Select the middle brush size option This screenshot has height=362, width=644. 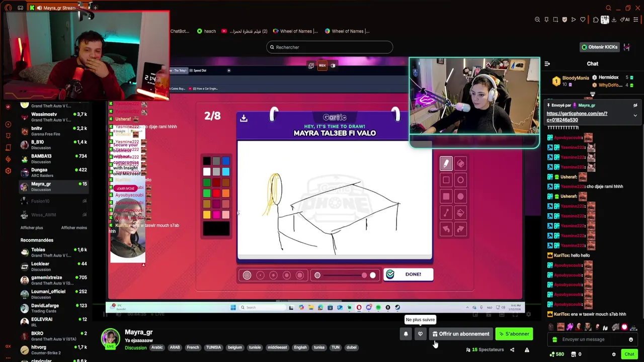pos(273,275)
